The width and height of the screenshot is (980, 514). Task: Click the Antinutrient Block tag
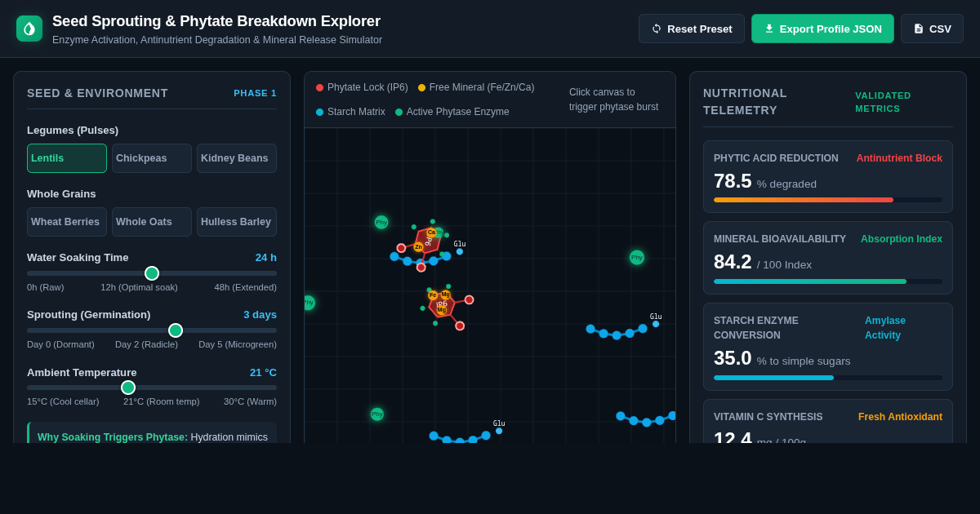[899, 158]
